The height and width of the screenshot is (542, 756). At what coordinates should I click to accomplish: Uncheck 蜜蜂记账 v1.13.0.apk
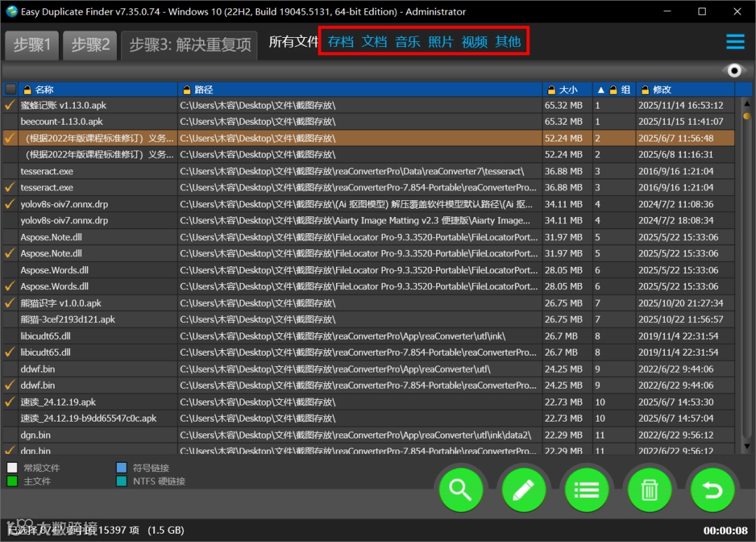[10, 105]
